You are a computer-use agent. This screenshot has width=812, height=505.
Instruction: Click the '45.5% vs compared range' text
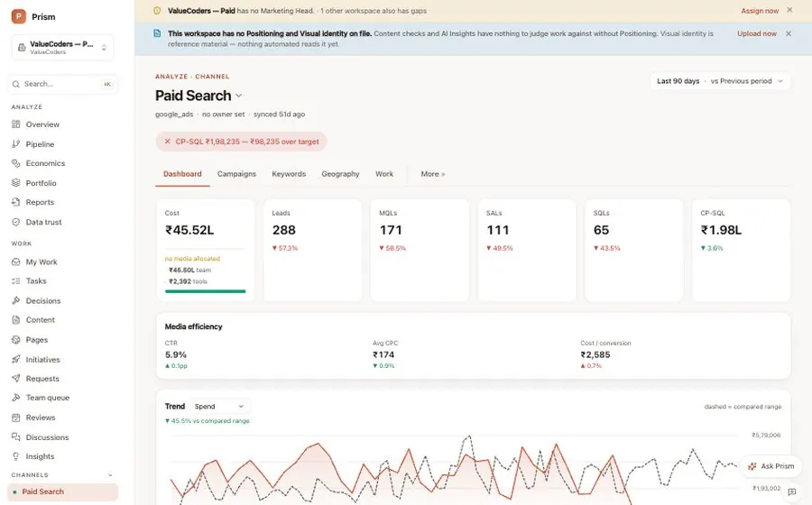tap(208, 421)
